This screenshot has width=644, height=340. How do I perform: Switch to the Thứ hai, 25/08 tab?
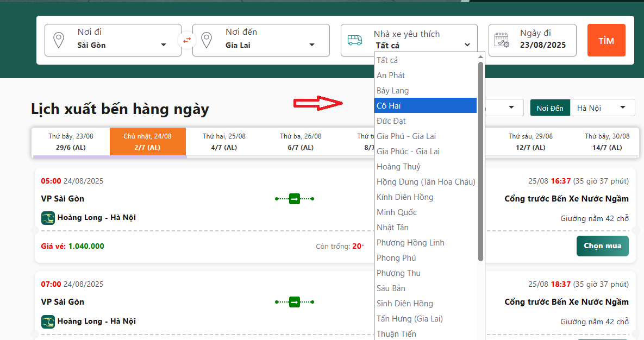click(224, 142)
